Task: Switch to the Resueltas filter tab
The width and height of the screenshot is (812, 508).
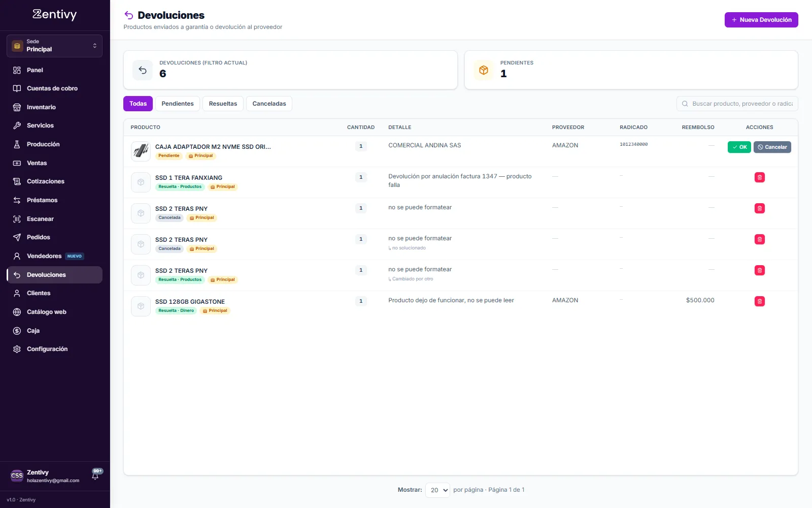Action: (223, 104)
